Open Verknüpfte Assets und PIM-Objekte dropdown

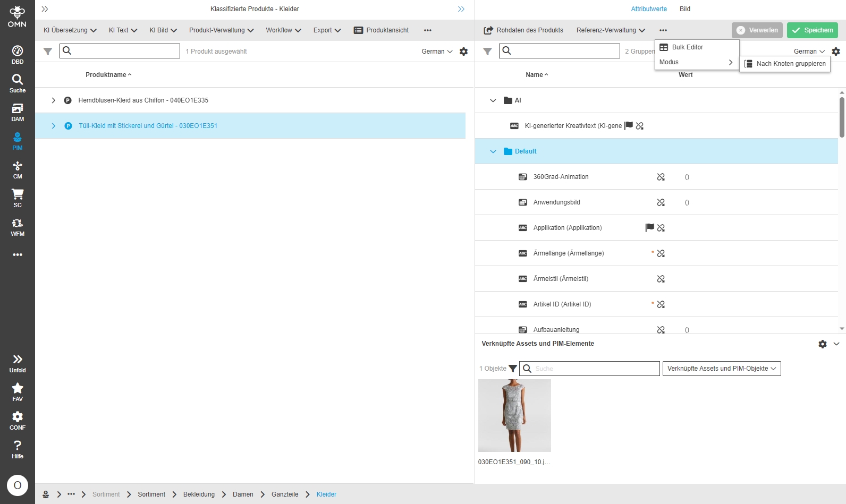coord(721,369)
